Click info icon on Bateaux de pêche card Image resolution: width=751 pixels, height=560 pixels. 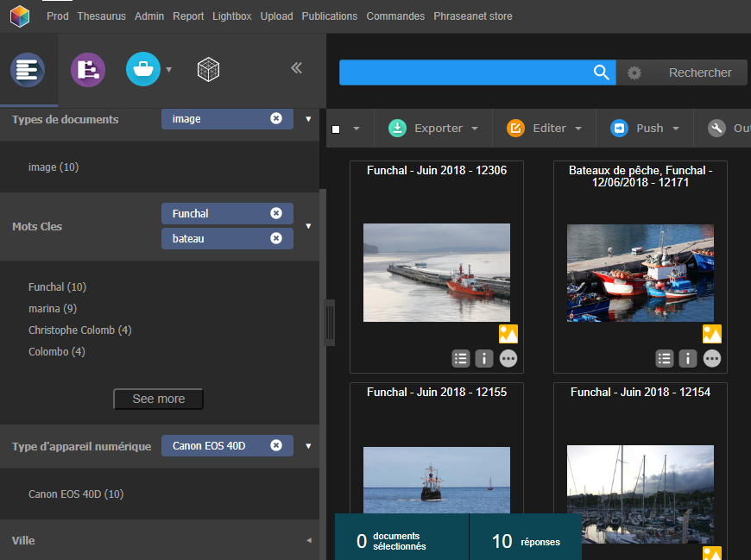tap(688, 358)
